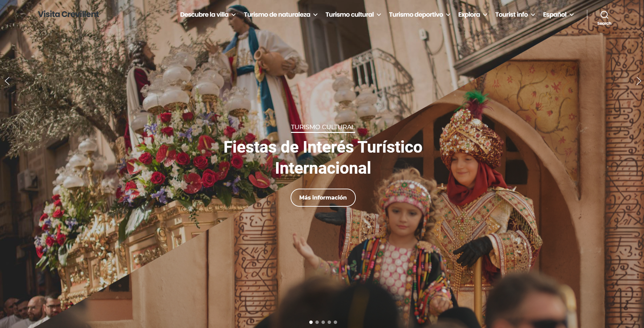Select the last carousel dot
644x328 pixels.
click(335, 322)
